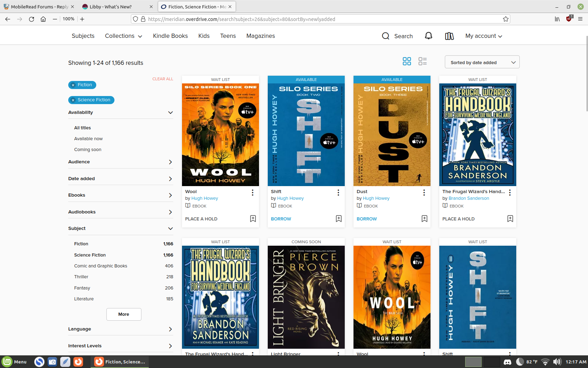
Task: Go to the browser home page
Action: point(43,19)
